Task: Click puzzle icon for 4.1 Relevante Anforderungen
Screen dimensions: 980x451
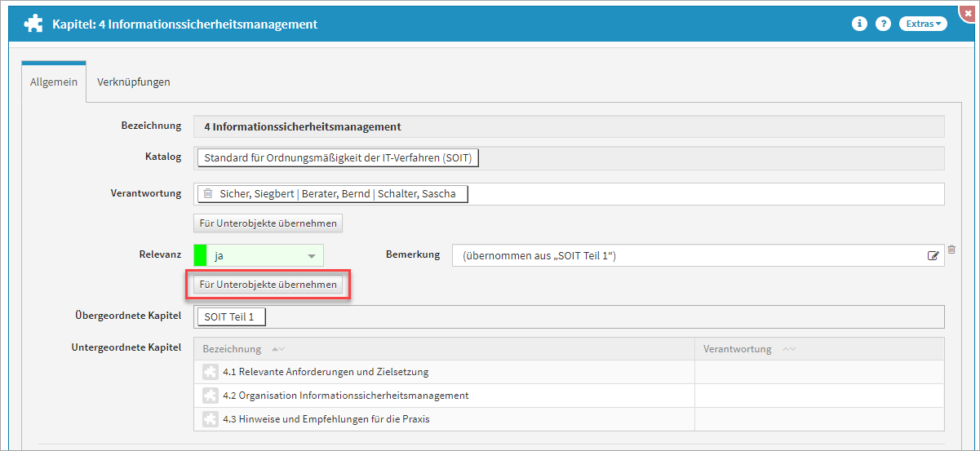Action: [211, 372]
